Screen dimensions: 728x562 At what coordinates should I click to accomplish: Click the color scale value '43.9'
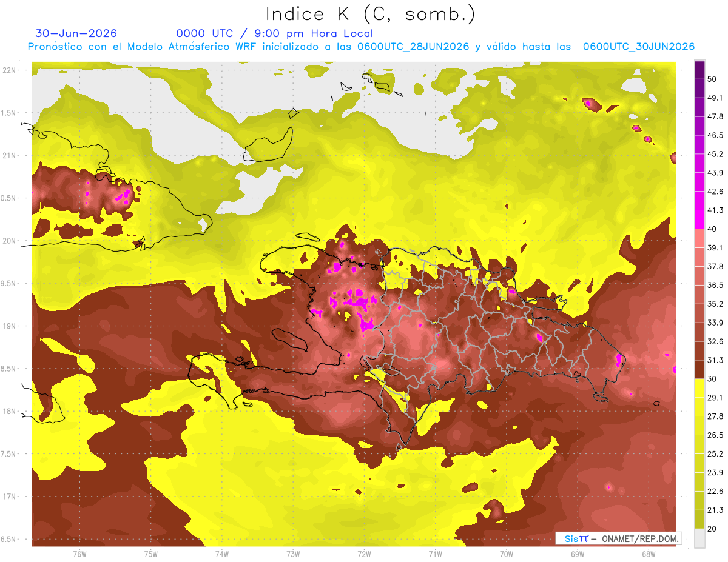(715, 173)
